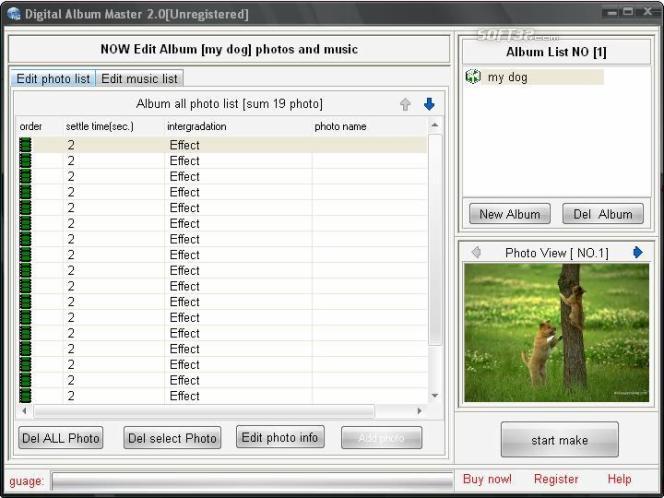664x498 pixels.
Task: Click the vertical scrollbar thumb in photo list
Action: pos(435,240)
